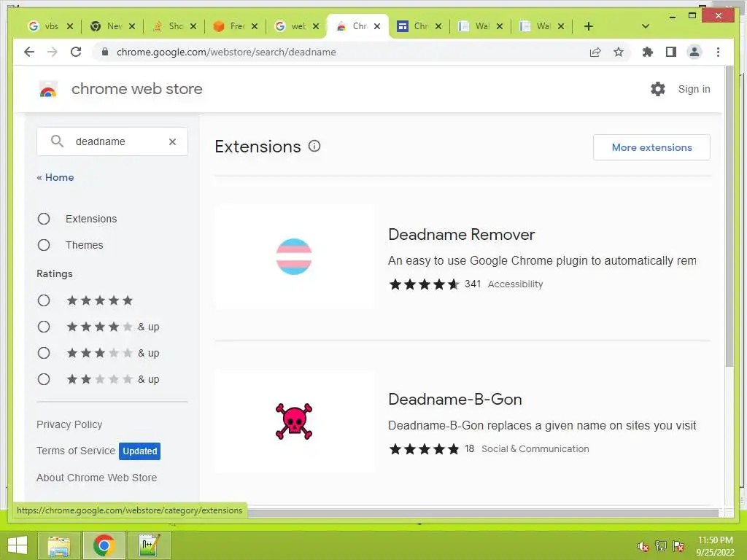Open the Privacy Policy link
Screen dimensions: 747x560
(x=69, y=424)
